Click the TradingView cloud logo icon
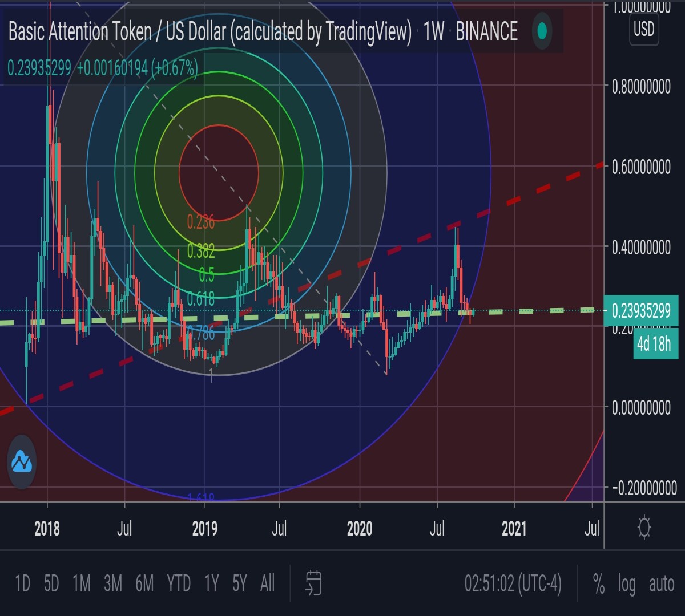The height and width of the screenshot is (616, 685). [22, 461]
